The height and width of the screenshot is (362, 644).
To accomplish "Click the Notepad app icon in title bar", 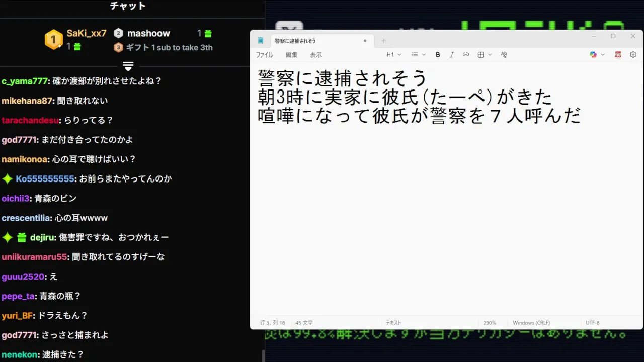I will (261, 41).
